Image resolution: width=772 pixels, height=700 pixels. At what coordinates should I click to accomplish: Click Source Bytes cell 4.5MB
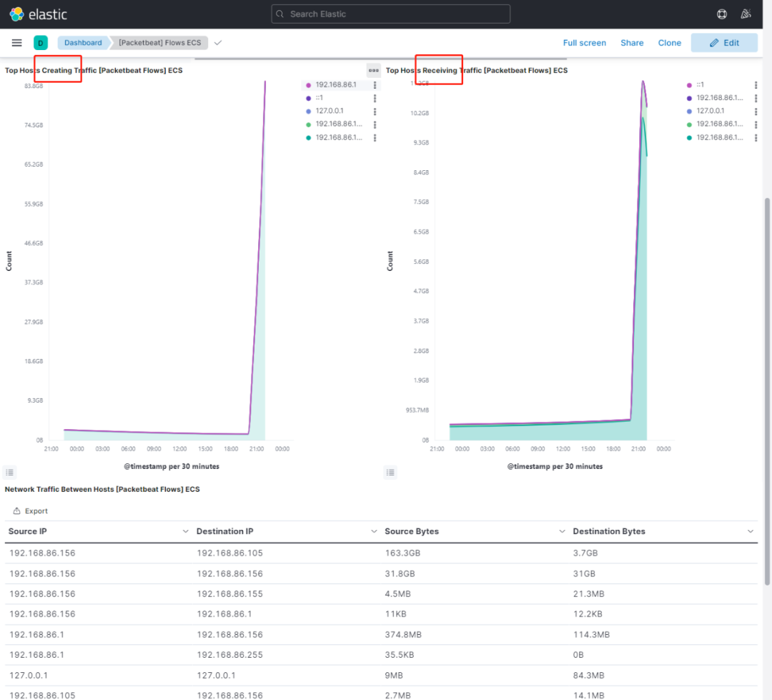398,594
